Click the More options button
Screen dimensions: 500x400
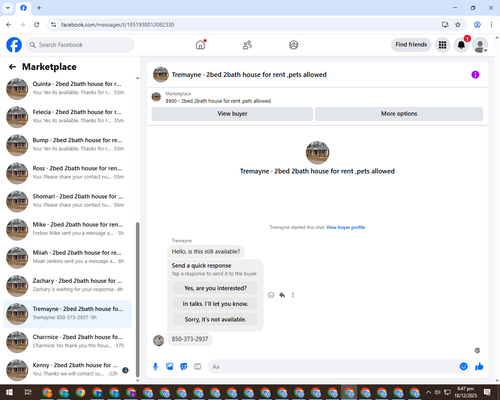click(399, 114)
